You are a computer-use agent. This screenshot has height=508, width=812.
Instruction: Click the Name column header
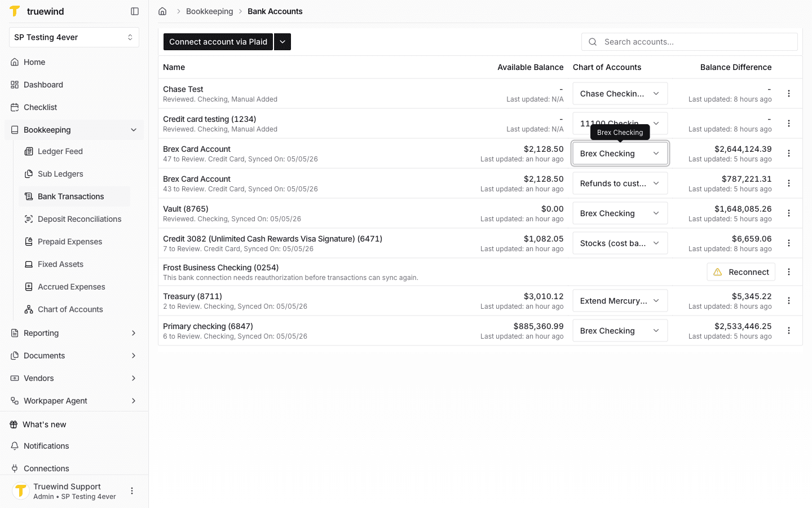pyautogui.click(x=174, y=67)
